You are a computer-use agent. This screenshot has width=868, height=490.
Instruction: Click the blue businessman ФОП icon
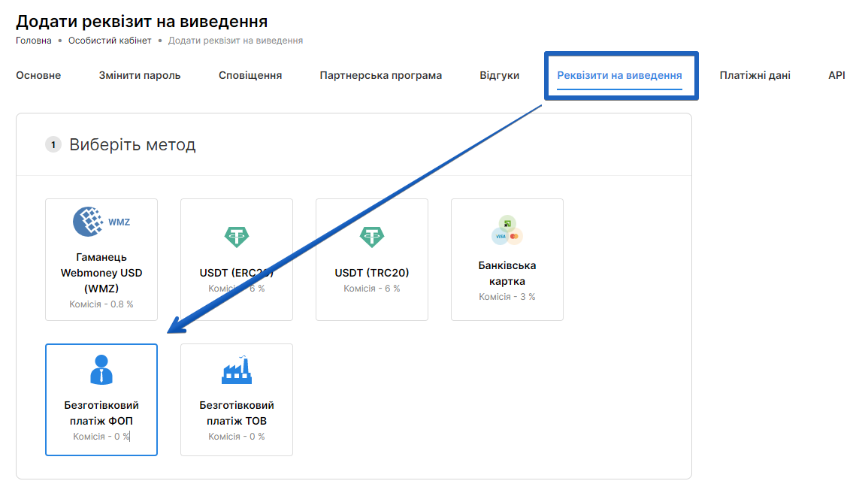pos(101,370)
